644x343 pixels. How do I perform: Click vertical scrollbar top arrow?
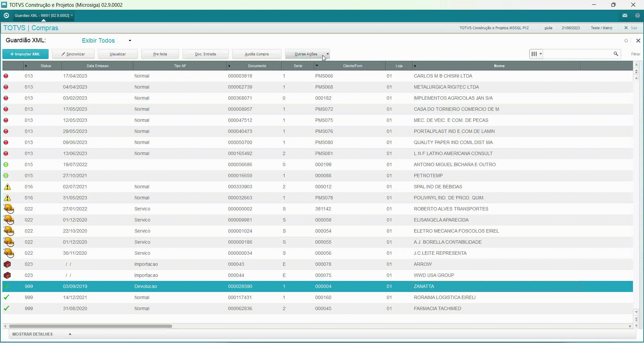click(636, 64)
